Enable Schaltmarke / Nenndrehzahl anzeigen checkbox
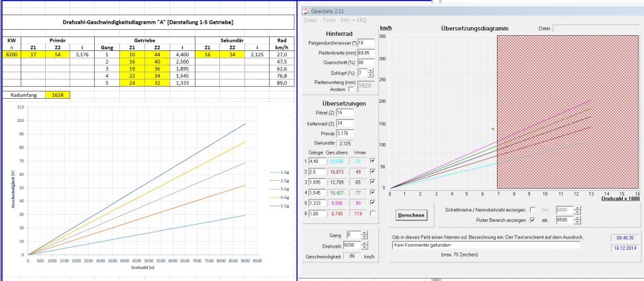This screenshot has height=281, width=644. coord(533,209)
